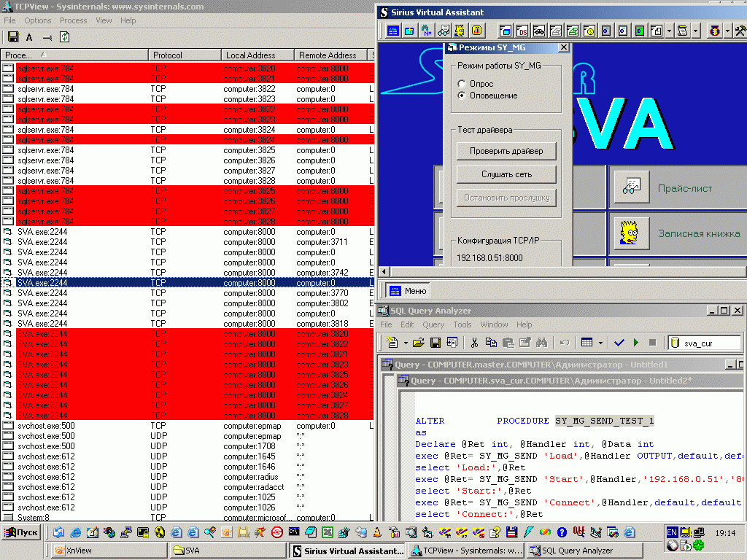Click the EN language indicator in system tray
Screen dimensions: 747x560
coord(672,532)
